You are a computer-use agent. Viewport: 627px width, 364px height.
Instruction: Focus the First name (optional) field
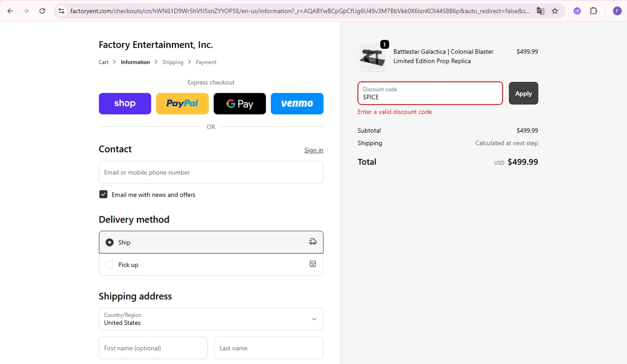(153, 348)
